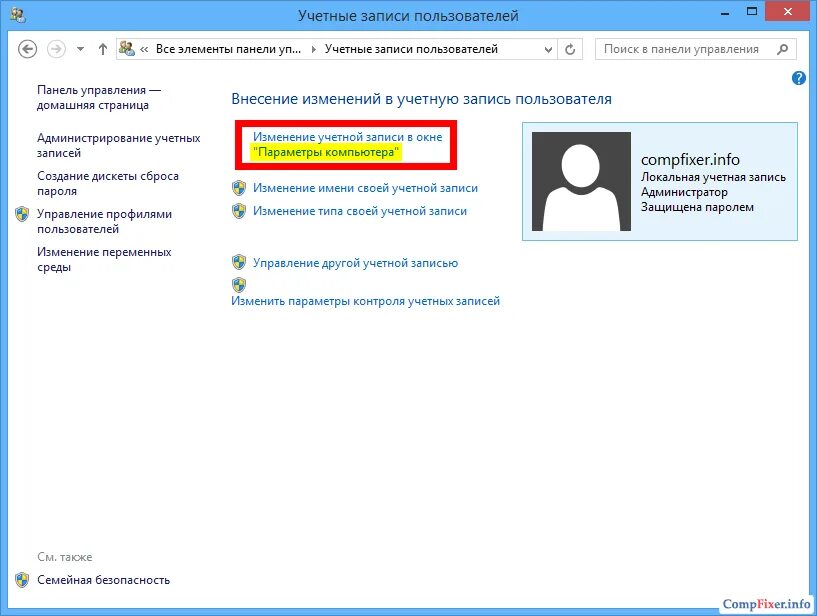This screenshot has height=616, width=817.
Task: Click the 'compfixer.info' account name
Action: pos(690,159)
